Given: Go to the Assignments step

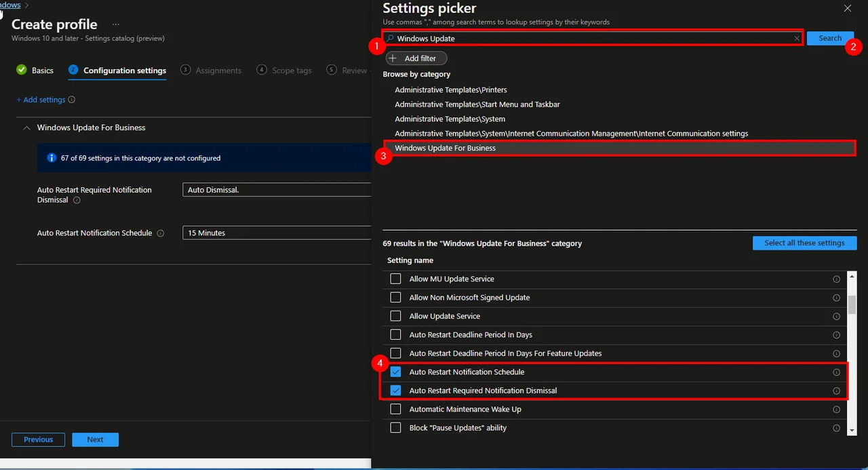Looking at the screenshot, I should (x=211, y=71).
